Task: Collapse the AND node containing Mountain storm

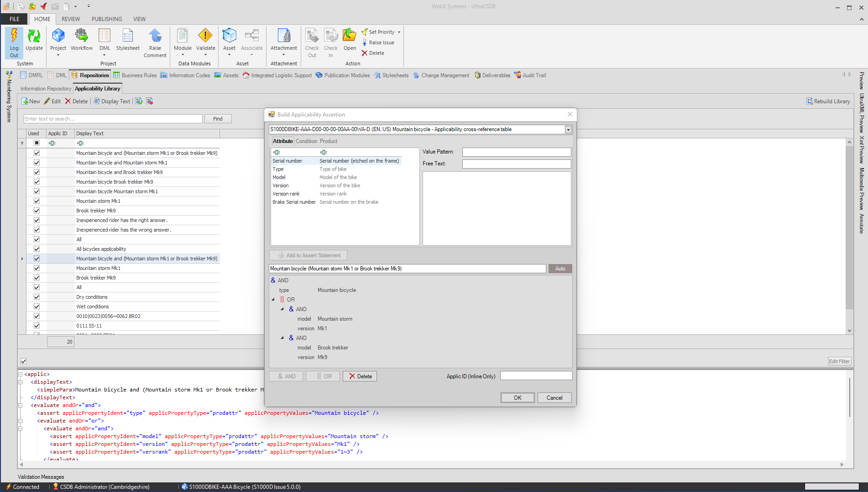Action: (x=282, y=309)
